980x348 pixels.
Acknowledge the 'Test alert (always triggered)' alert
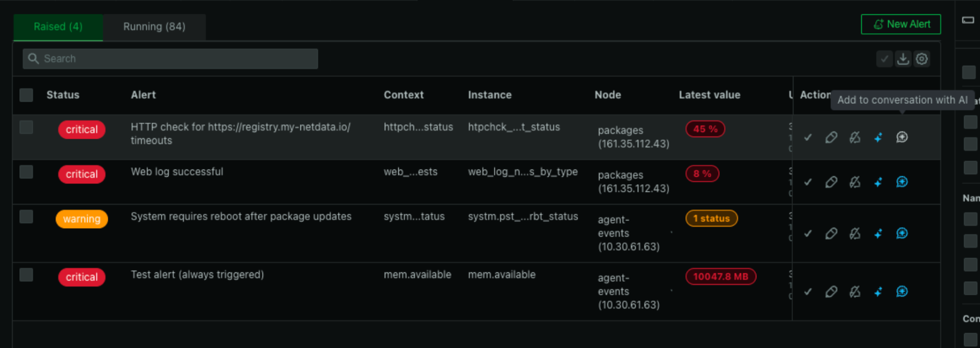808,292
